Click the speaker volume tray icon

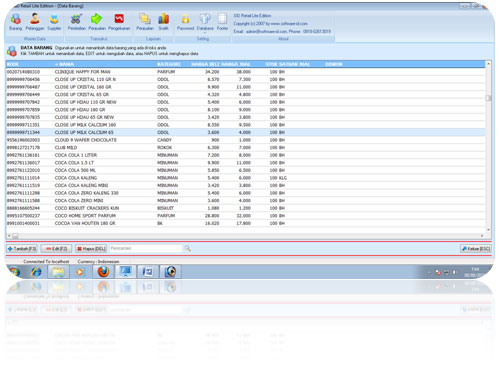[454, 272]
